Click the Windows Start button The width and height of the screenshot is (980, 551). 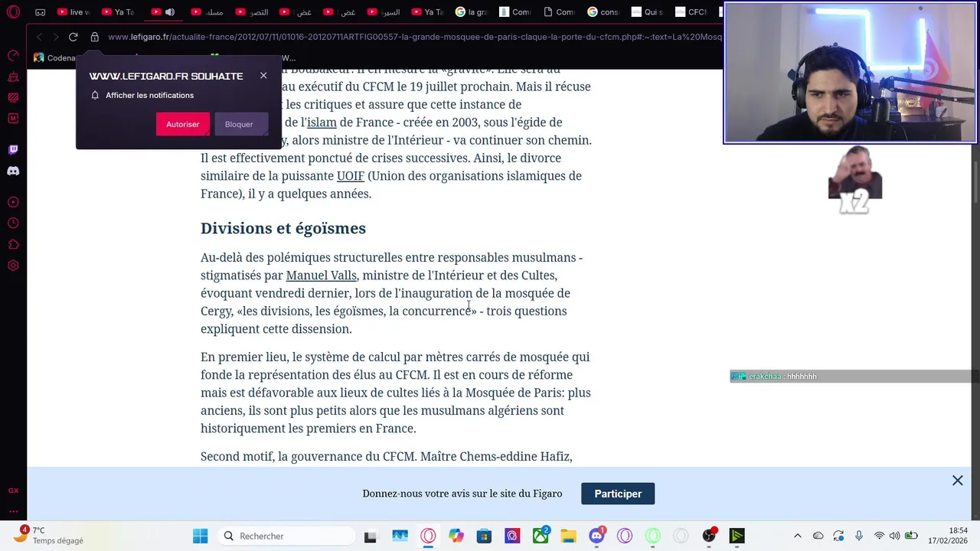point(200,536)
